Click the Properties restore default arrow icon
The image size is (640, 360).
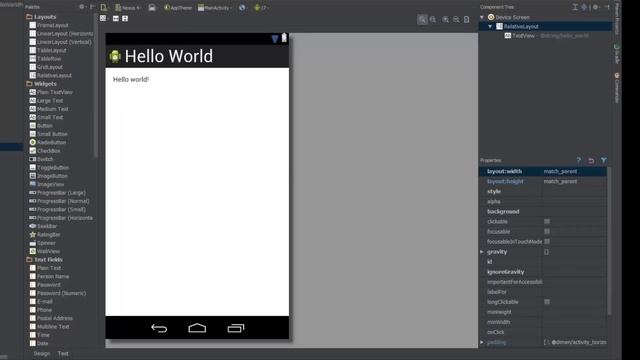point(591,160)
